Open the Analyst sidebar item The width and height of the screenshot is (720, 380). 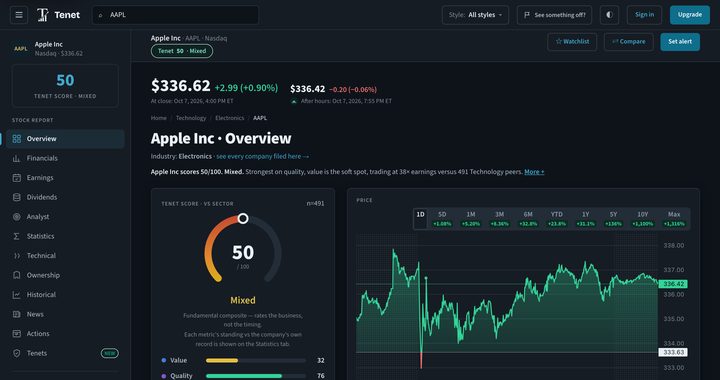[65, 217]
